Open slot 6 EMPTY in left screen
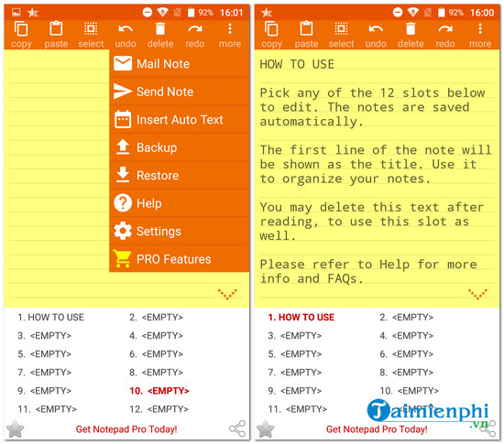Screen dimensions: 504x444 point(156,353)
